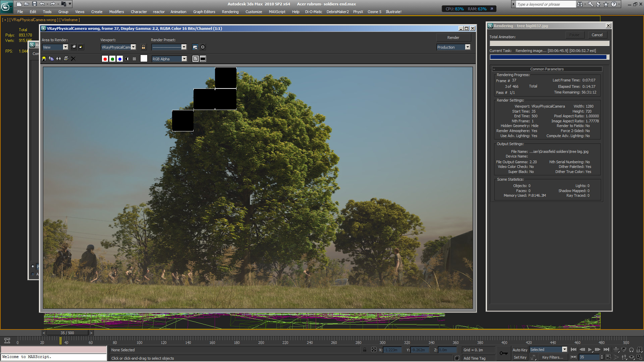Click the white color swatch
The width and height of the screenshot is (644, 362).
(144, 59)
